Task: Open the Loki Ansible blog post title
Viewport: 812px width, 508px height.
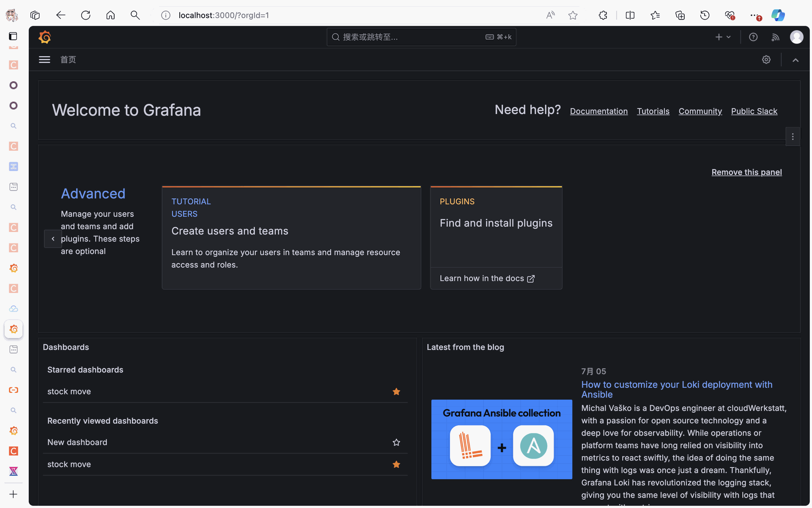Action: pyautogui.click(x=677, y=389)
